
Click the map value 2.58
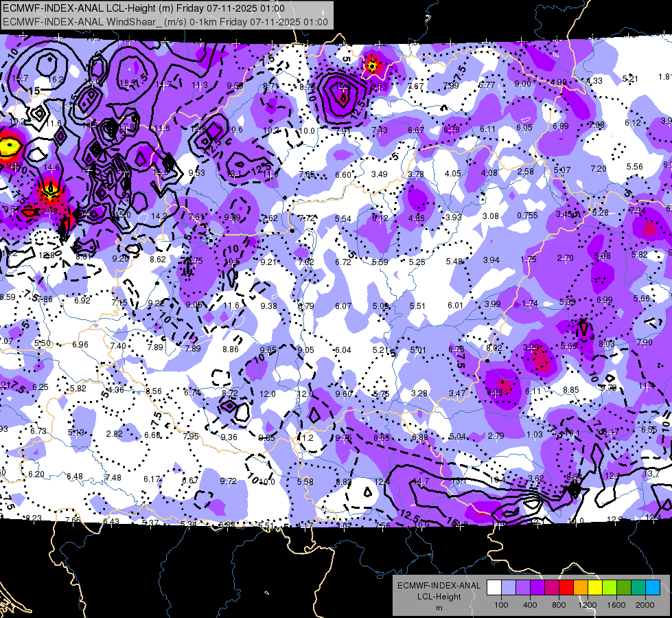[x=525, y=172]
